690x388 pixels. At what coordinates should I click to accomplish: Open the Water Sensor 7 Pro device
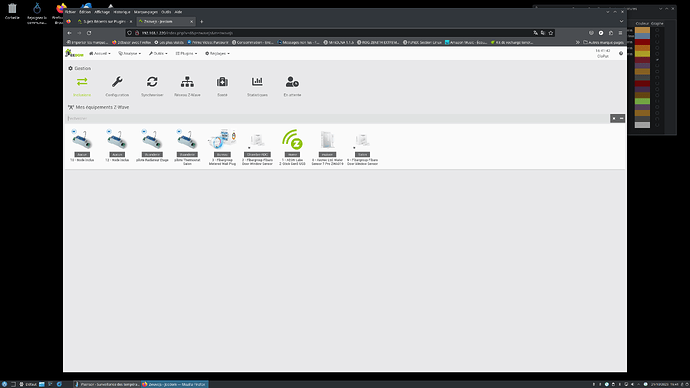point(327,147)
